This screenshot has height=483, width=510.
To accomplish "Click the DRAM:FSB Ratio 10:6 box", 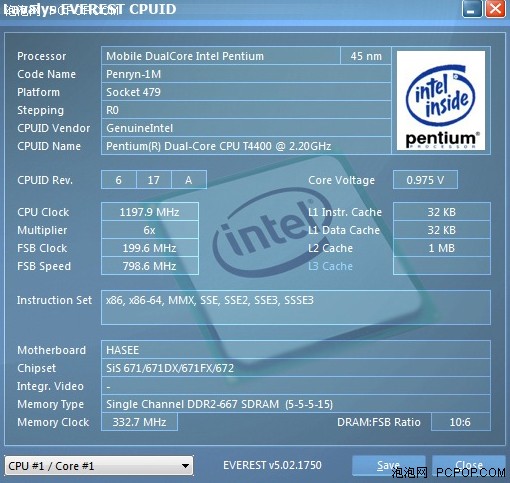I will [461, 422].
